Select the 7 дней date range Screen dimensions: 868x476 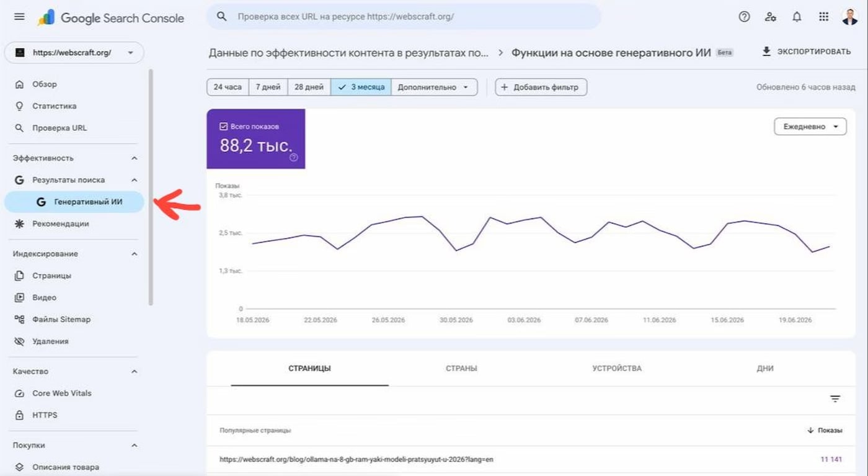(x=268, y=88)
